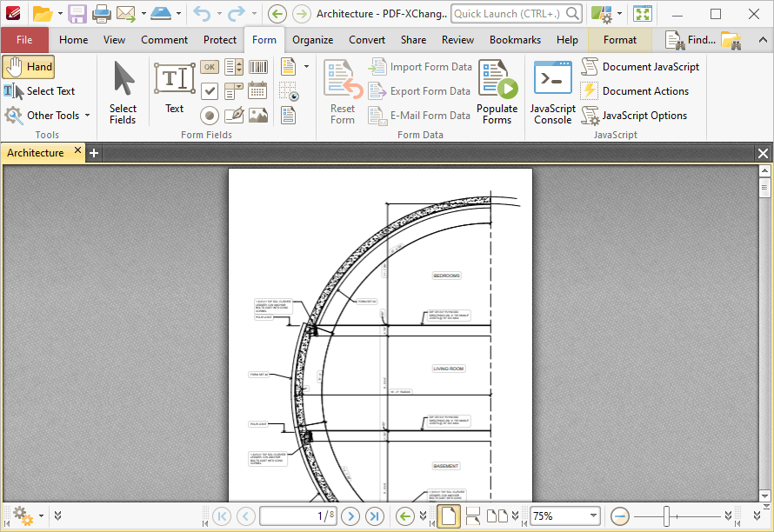774x532 pixels.
Task: Go to the previous view with the green back arrow
Action: [x=277, y=14]
